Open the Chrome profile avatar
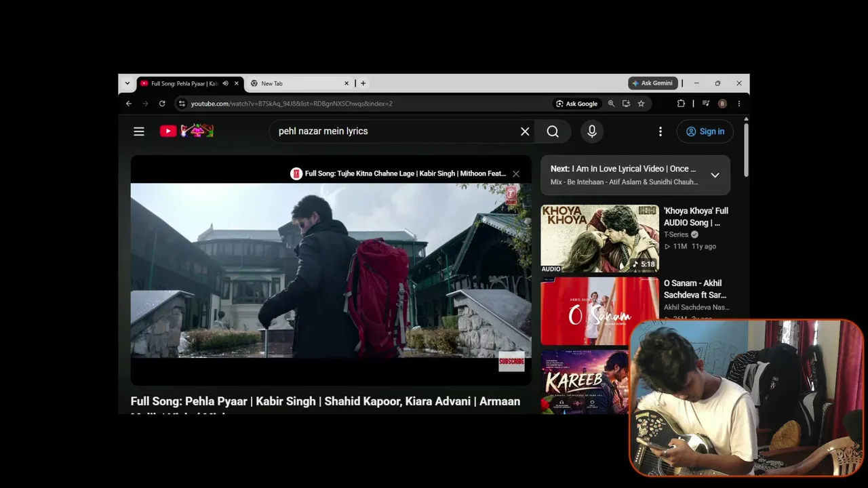This screenshot has height=488, width=868. [x=722, y=104]
